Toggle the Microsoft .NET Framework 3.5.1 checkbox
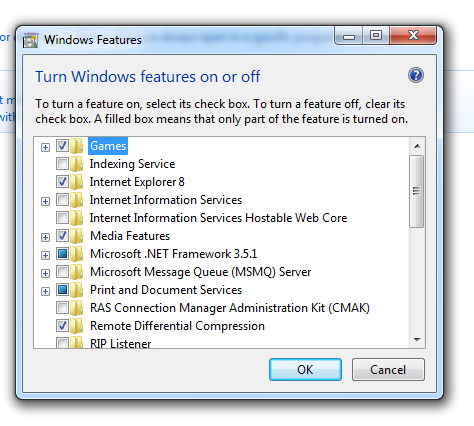The width and height of the screenshot is (474, 426). click(x=62, y=254)
